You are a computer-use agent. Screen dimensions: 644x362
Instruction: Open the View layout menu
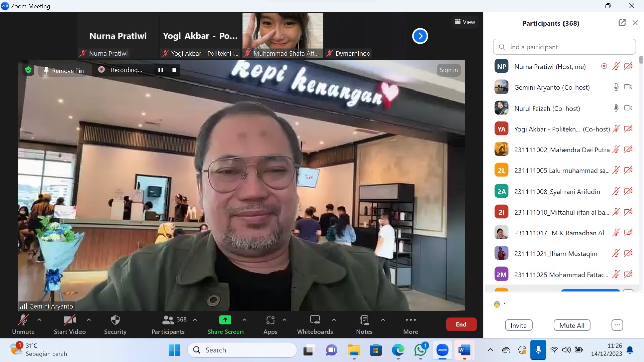pos(465,22)
